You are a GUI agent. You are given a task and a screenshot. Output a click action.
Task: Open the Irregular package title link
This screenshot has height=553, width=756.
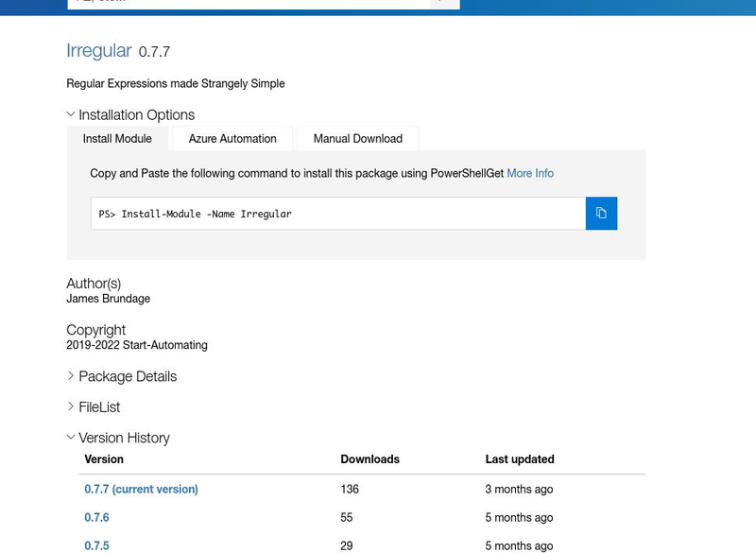tap(99, 51)
